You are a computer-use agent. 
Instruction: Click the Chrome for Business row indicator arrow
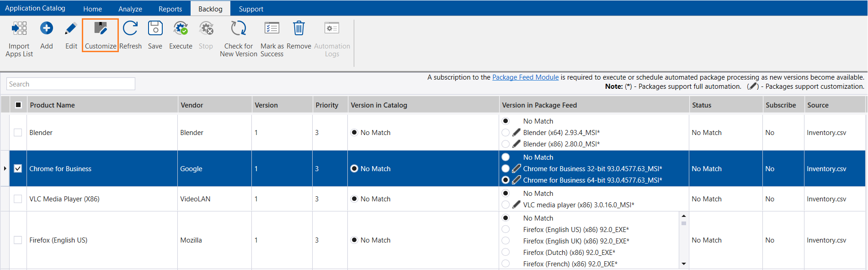click(5, 168)
